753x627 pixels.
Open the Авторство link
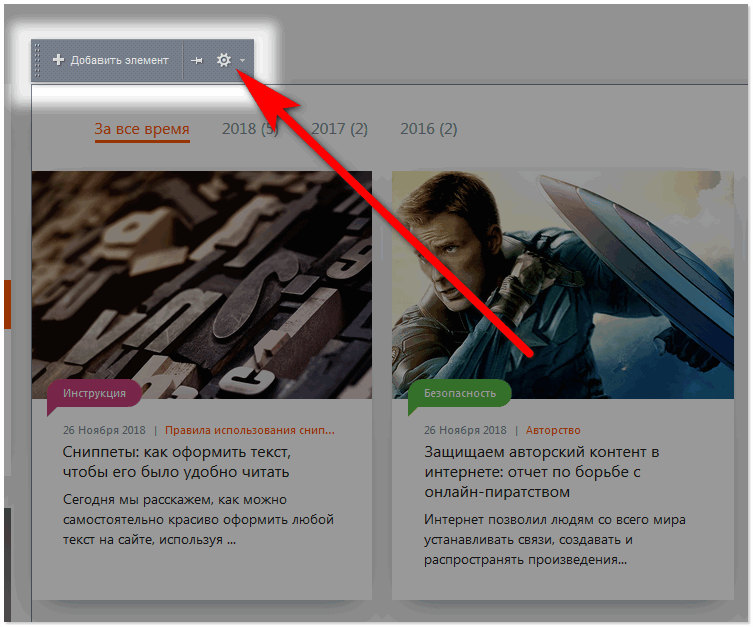[553, 430]
